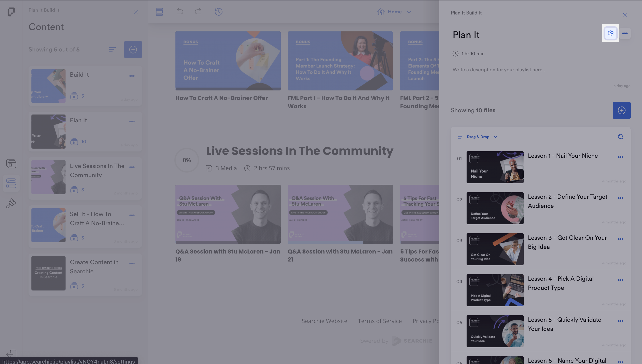
Task: Open the Create Content in Searchie playlist
Action: tap(85, 274)
